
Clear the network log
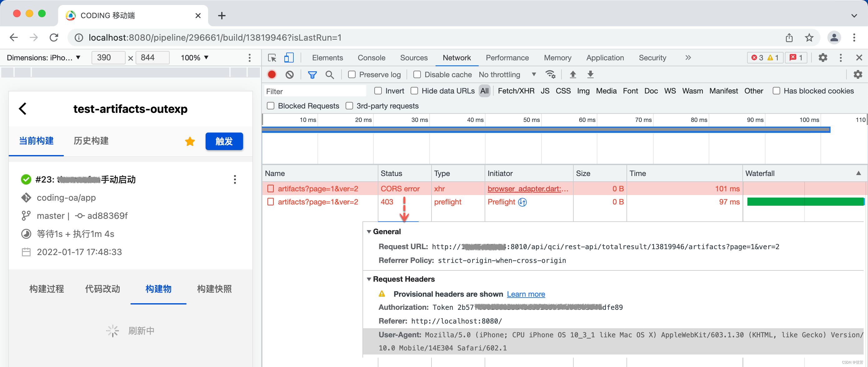pos(289,74)
